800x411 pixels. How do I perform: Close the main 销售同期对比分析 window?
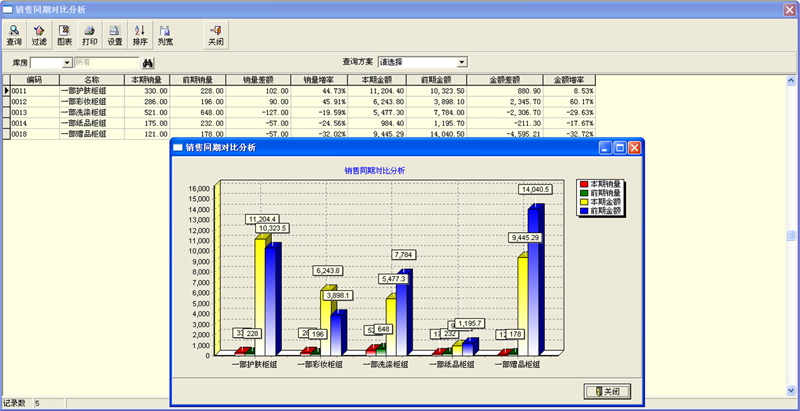(x=790, y=9)
